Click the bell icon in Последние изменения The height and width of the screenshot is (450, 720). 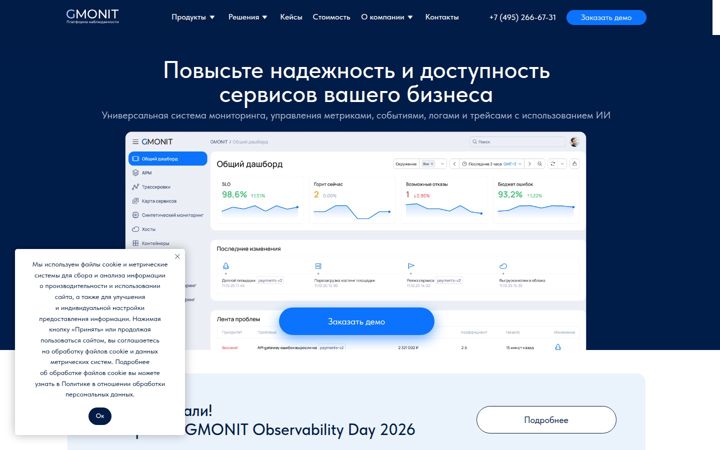click(x=225, y=266)
